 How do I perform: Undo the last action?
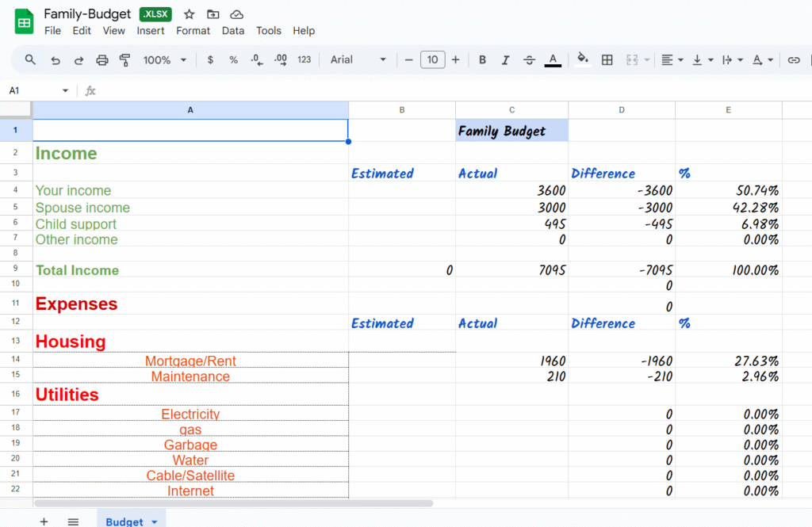(56, 60)
